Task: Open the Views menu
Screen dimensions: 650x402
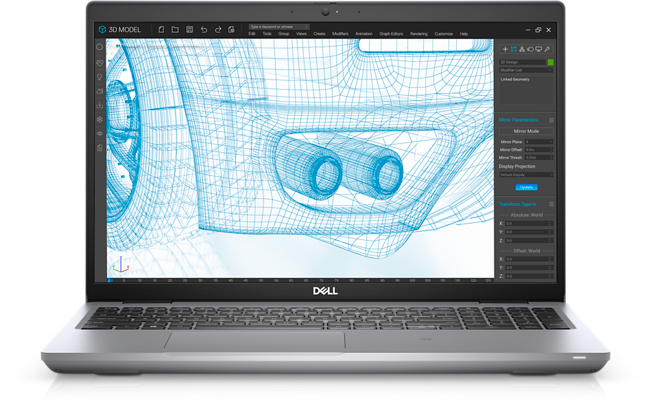Action: coord(301,34)
